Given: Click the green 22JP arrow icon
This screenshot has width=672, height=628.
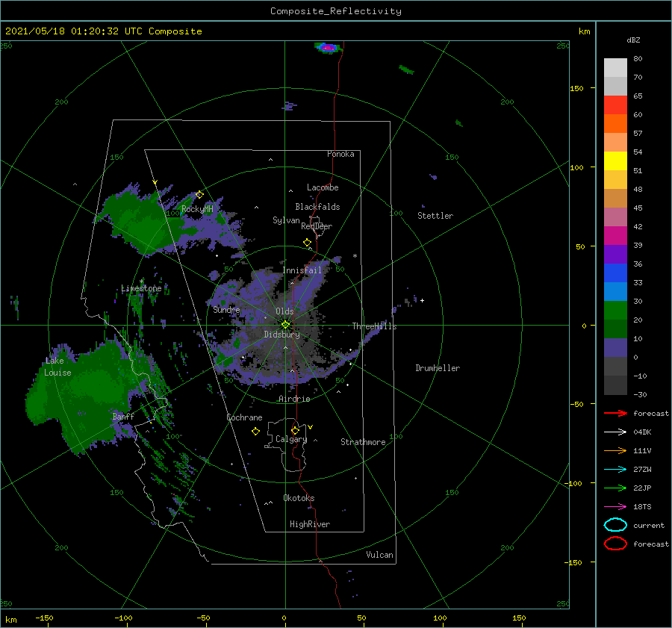Looking at the screenshot, I should click(x=615, y=488).
